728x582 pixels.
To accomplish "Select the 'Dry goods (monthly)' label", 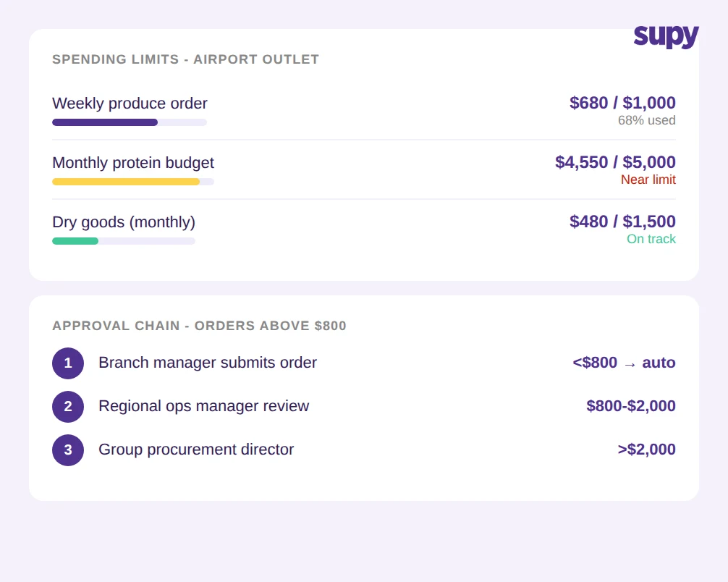I will coord(124,222).
